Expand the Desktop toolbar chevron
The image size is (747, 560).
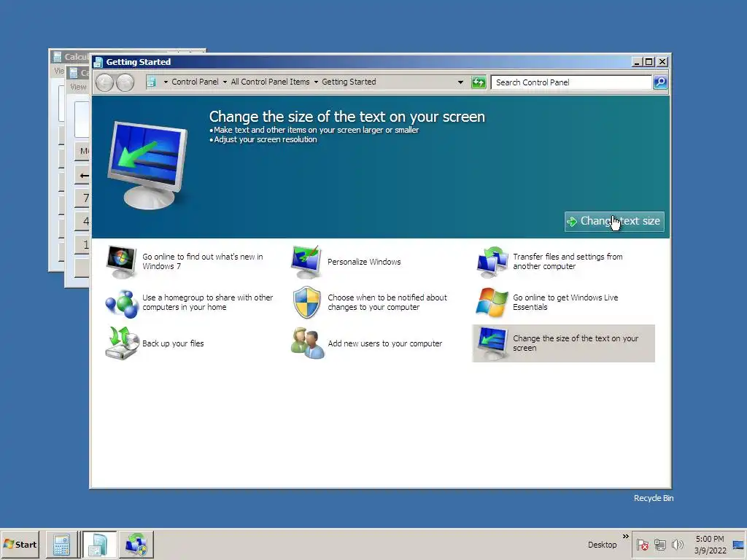pyautogui.click(x=625, y=536)
